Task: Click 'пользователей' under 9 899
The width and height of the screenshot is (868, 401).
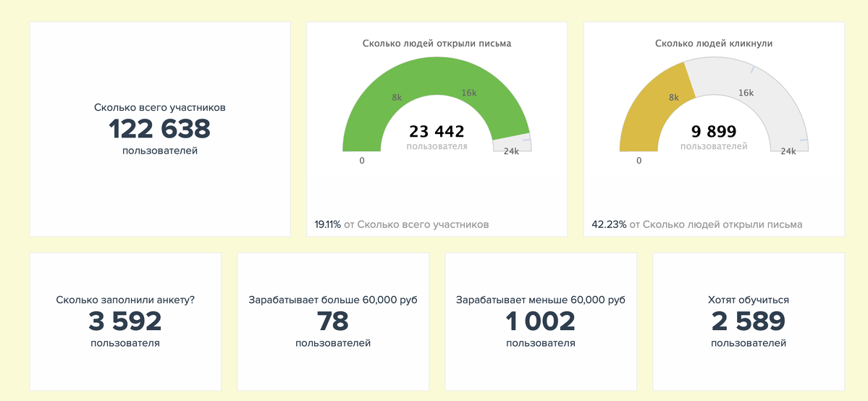Action: (714, 146)
